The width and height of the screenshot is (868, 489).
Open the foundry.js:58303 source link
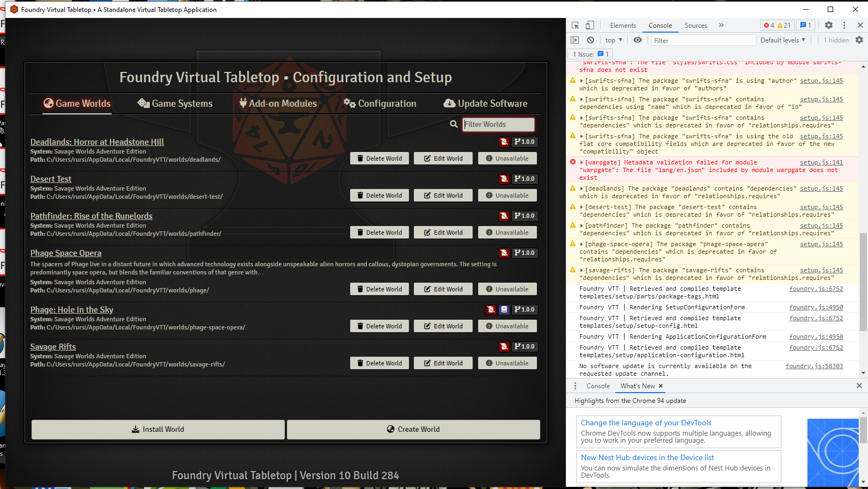pyautogui.click(x=814, y=366)
